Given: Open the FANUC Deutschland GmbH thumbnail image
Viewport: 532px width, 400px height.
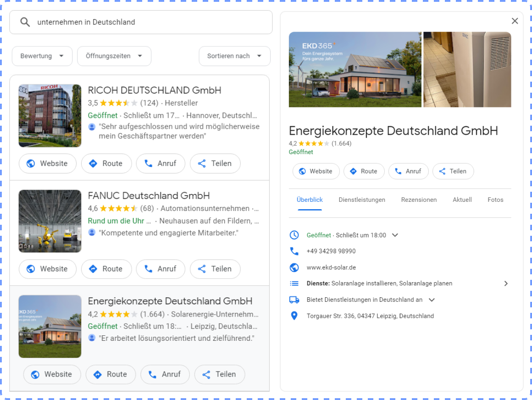Looking at the screenshot, I should click(x=50, y=221).
